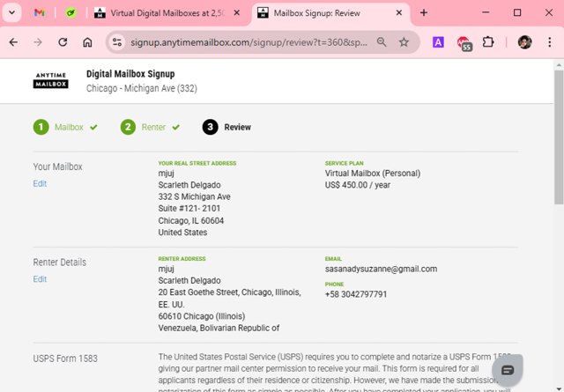Click the USPS Form 1583 heading
564x392 pixels.
(x=65, y=359)
